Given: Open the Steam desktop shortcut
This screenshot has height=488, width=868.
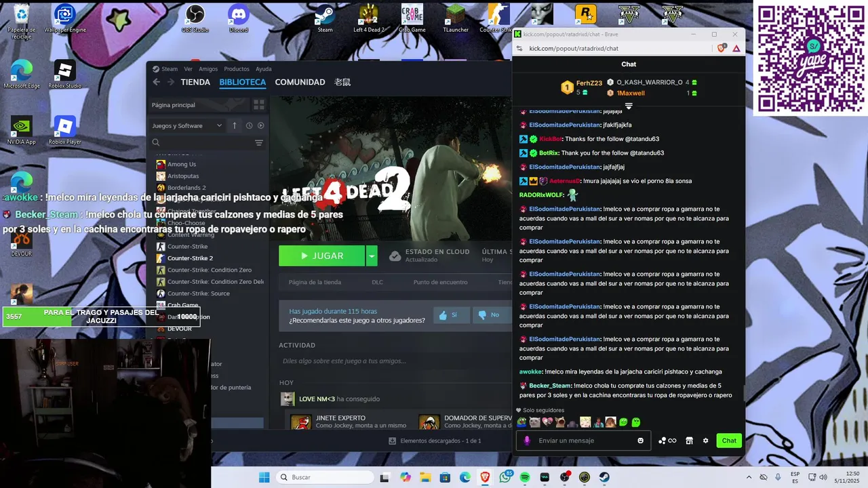Looking at the screenshot, I should coord(325,19).
